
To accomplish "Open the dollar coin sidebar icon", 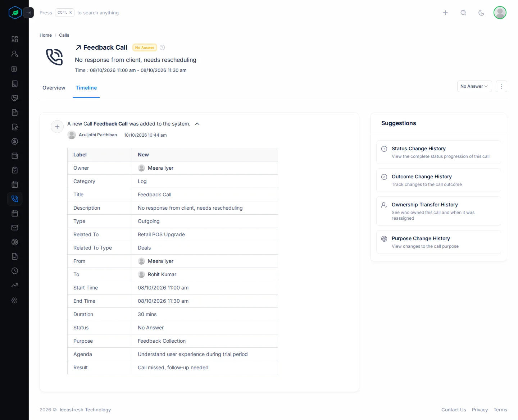I will [x=15, y=141].
